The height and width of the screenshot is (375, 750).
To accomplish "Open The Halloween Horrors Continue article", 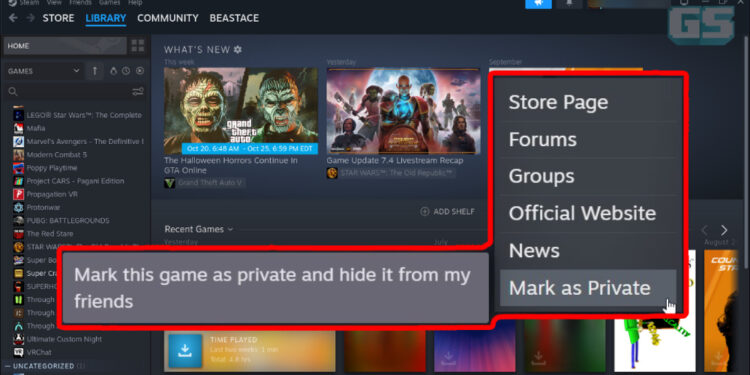I will coord(231,165).
